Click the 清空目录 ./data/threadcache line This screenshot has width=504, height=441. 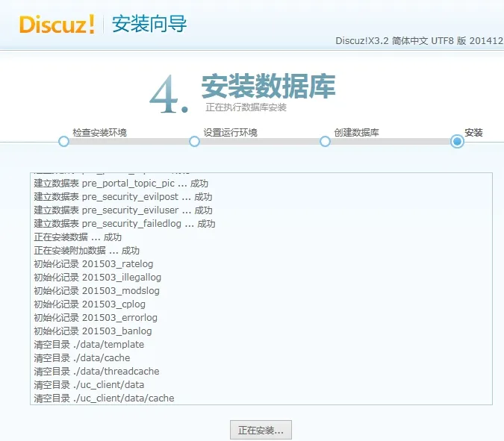97,372
